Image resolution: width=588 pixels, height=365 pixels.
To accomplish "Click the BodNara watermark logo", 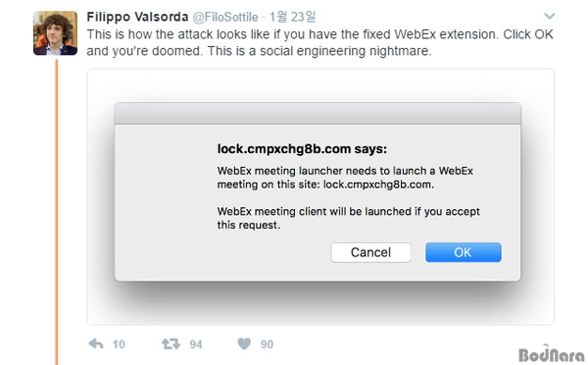I will 551,354.
